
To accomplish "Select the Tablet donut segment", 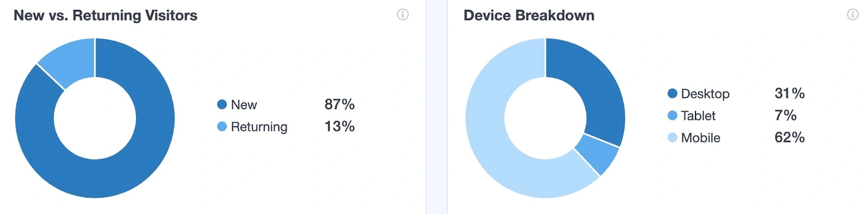I will point(597,154).
